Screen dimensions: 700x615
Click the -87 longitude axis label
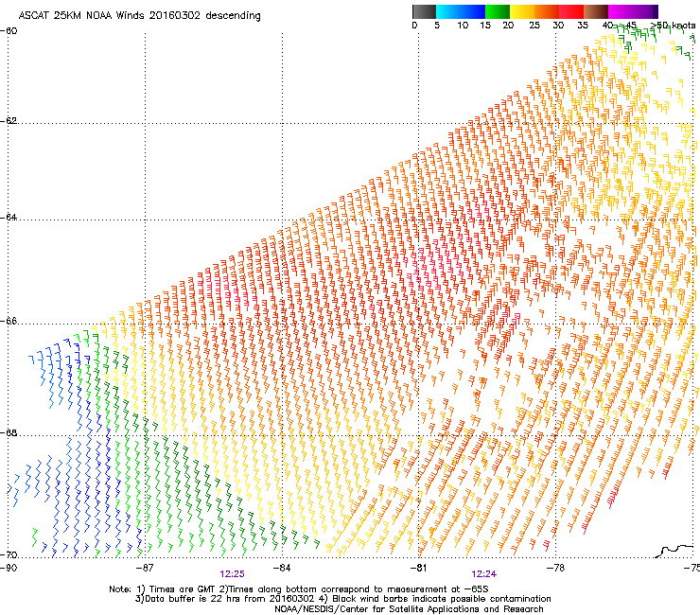pos(145,568)
